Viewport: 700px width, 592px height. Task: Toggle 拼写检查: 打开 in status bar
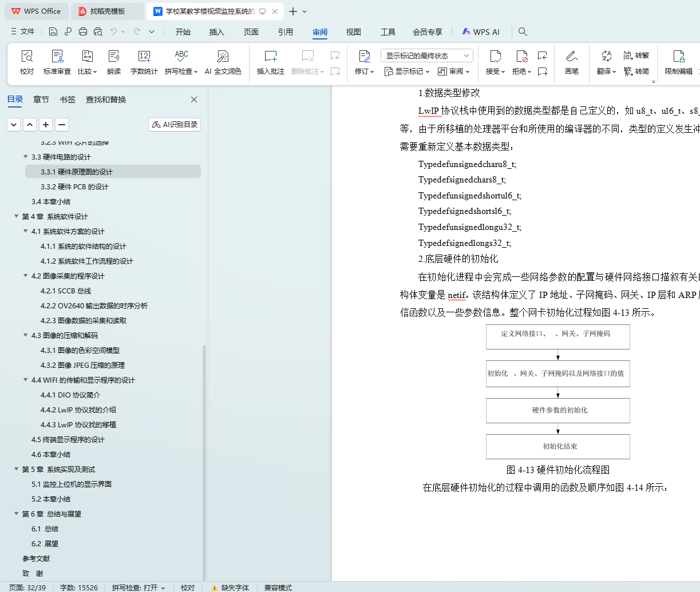point(139,587)
